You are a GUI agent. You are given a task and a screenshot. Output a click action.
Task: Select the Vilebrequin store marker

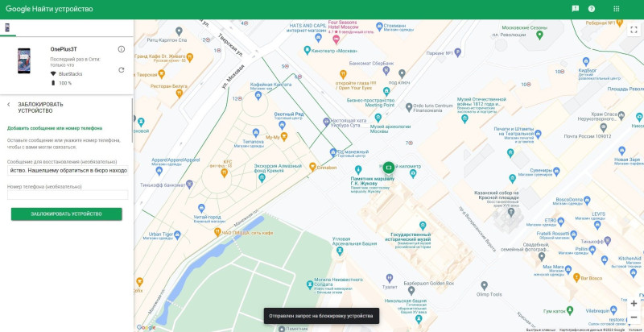click(x=613, y=310)
